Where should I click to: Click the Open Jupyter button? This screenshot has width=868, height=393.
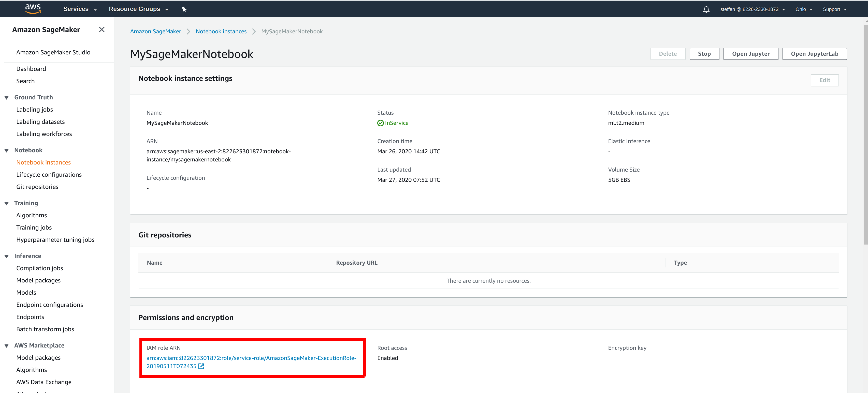tap(751, 54)
